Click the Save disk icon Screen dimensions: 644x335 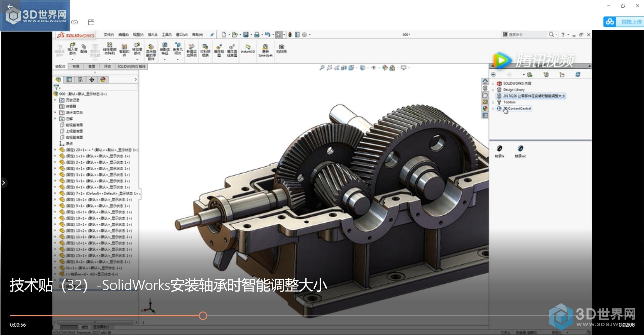[246, 35]
